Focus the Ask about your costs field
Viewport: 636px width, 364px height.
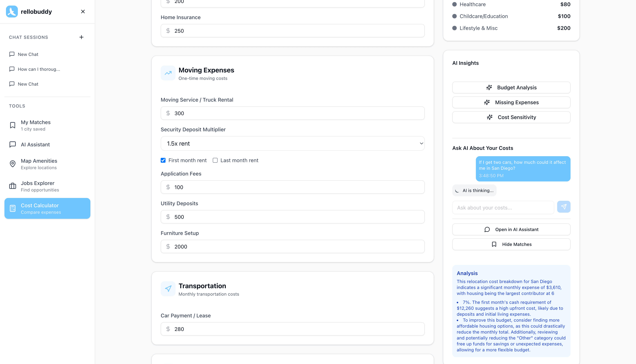tap(503, 207)
